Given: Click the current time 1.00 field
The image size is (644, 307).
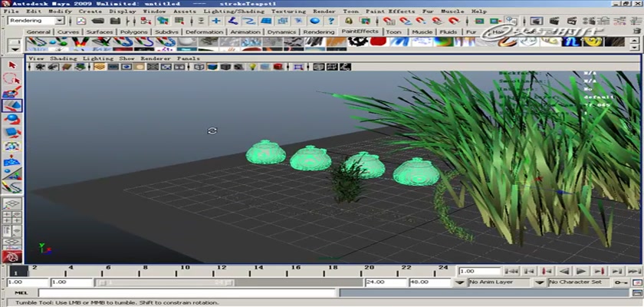Looking at the screenshot, I should coord(480,271).
